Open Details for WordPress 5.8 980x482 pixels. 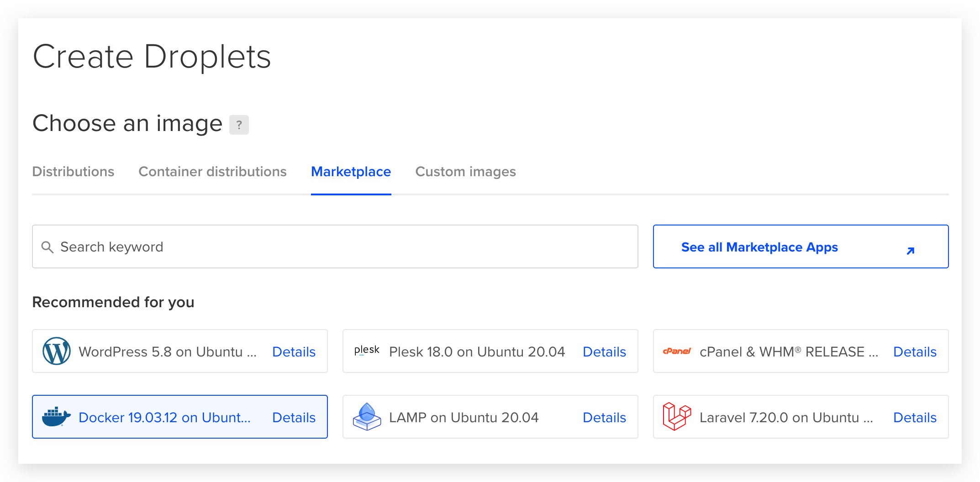tap(294, 352)
